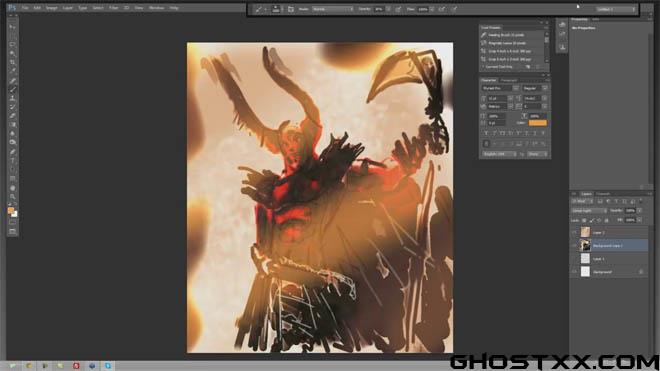Image resolution: width=660 pixels, height=371 pixels.
Task: Toggle pressure for size button
Action: pos(455,9)
